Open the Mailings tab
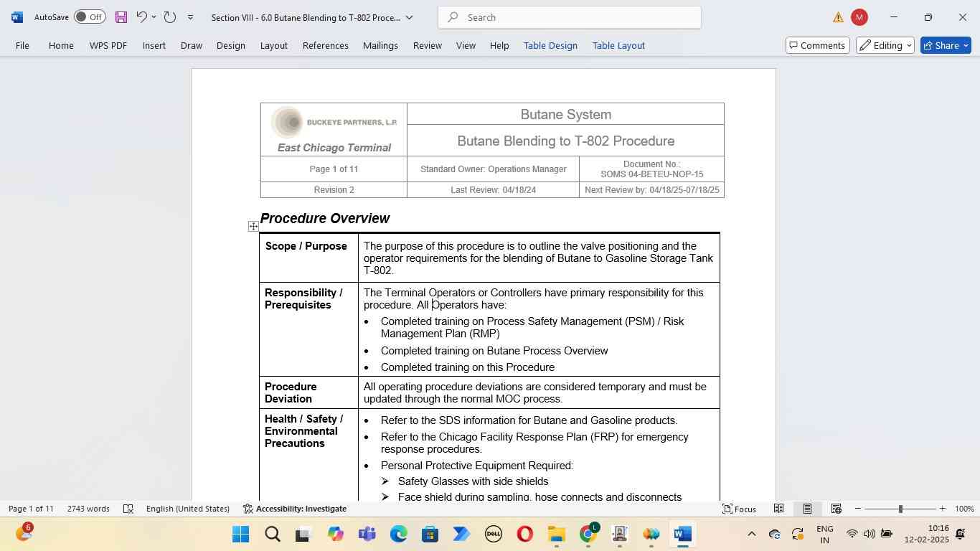The image size is (980, 551). 380,45
